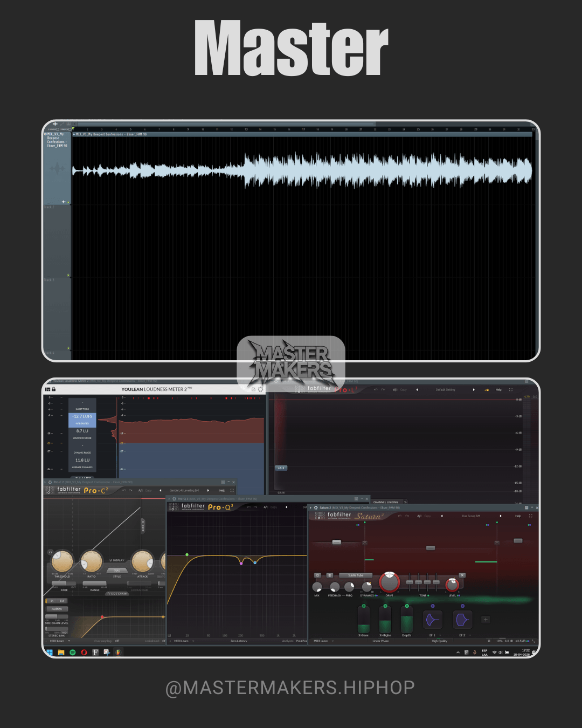Remove the Saturn band with X button

(462, 575)
